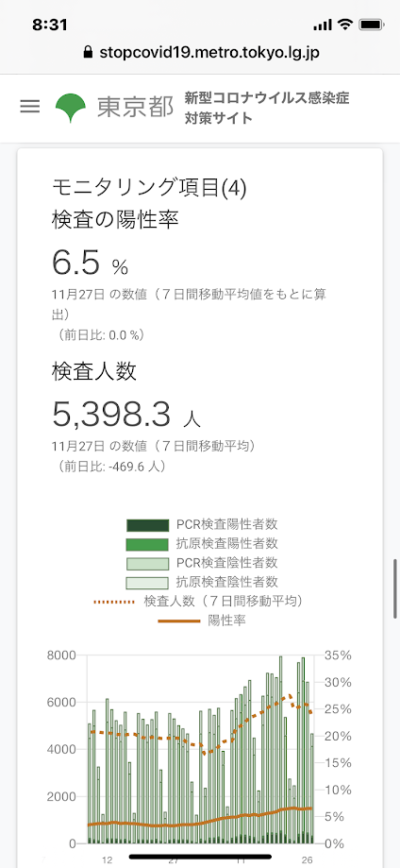Toggle 抗原検査陰性者数 legend series
This screenshot has width=400, height=868.
pos(202,582)
